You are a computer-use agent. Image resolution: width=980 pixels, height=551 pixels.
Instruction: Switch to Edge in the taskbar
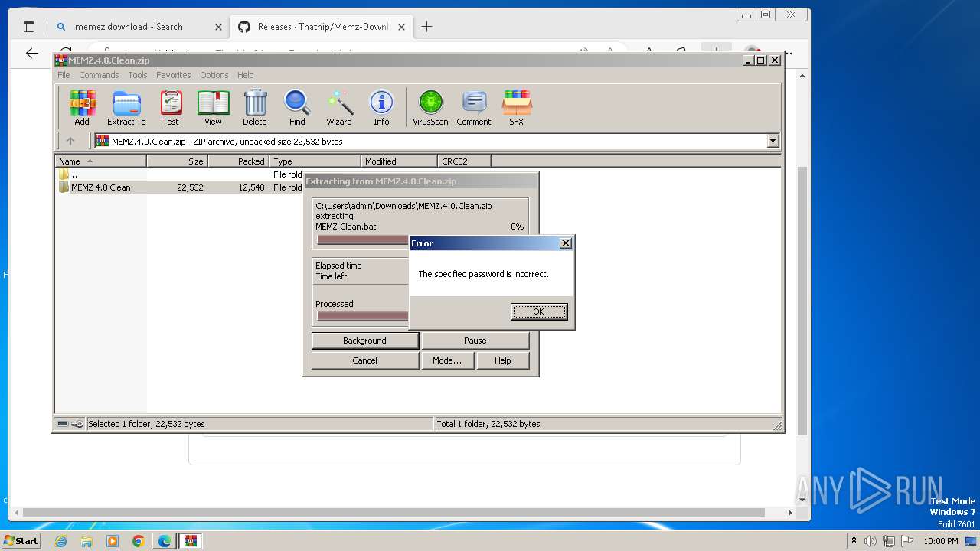click(x=165, y=541)
